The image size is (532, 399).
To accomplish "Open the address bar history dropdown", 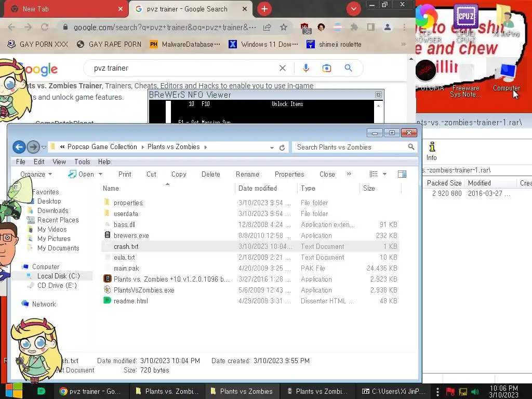I will coord(272,148).
